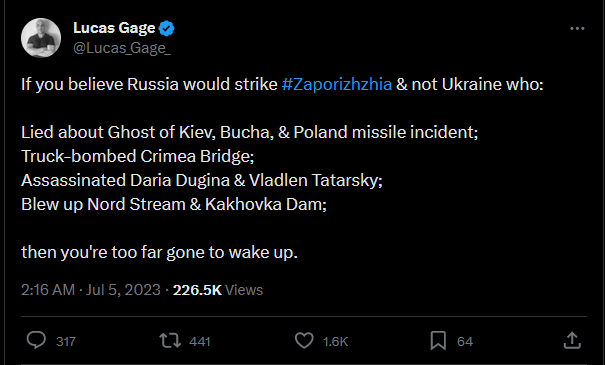
Task: Open Lucas Gage profile picture
Action: tap(41, 38)
